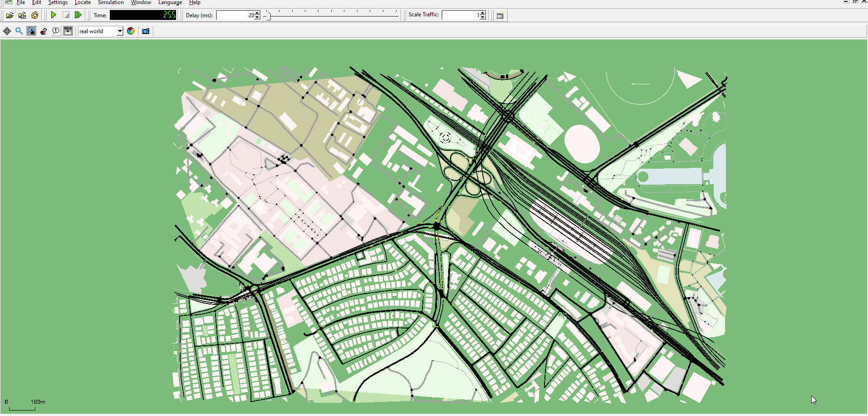Increase delay with the up stepper arrow
The width and height of the screenshot is (868, 416).
point(257,13)
